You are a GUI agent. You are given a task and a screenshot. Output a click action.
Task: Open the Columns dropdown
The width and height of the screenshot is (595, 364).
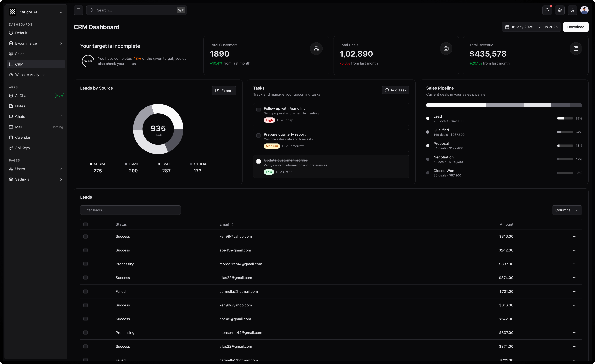tap(567, 210)
